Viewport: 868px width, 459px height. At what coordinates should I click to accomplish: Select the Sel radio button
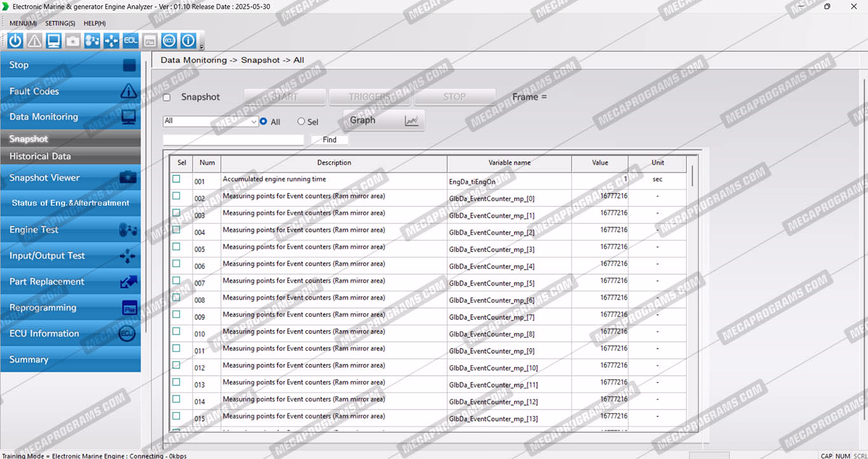pos(301,121)
